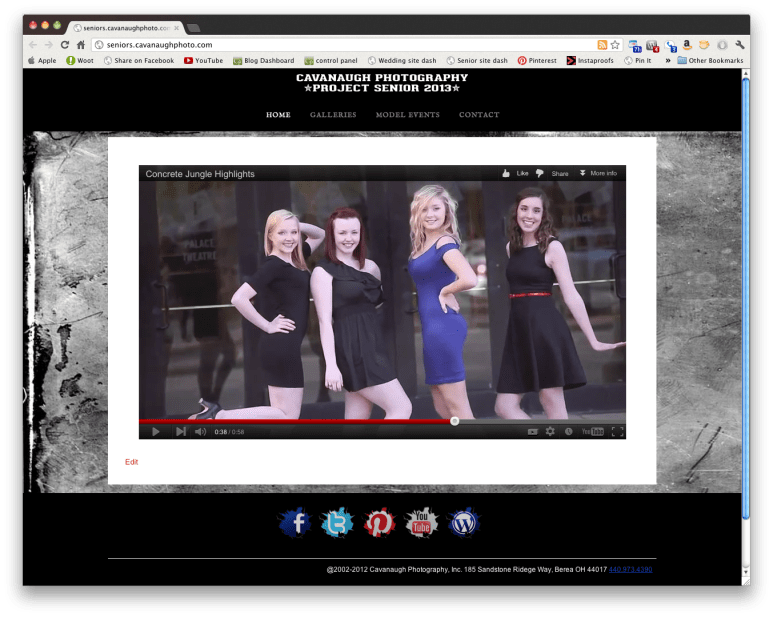Click the Watch Later clock icon

click(x=568, y=431)
